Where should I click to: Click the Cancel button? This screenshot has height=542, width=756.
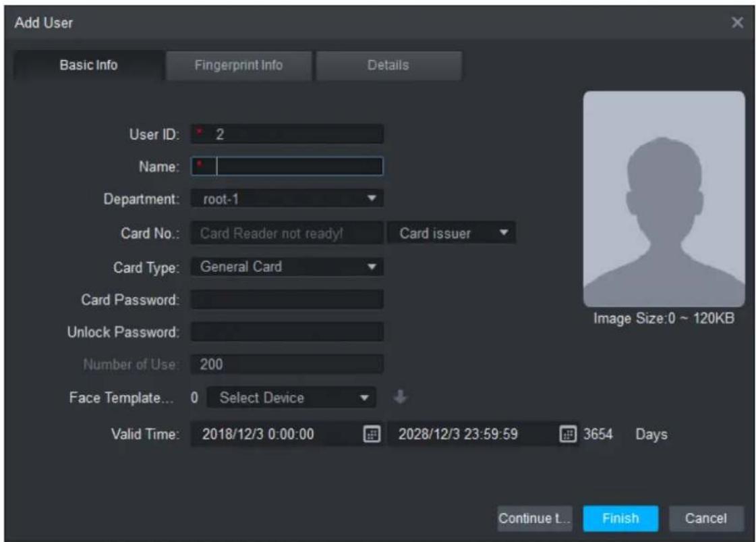[x=706, y=518]
